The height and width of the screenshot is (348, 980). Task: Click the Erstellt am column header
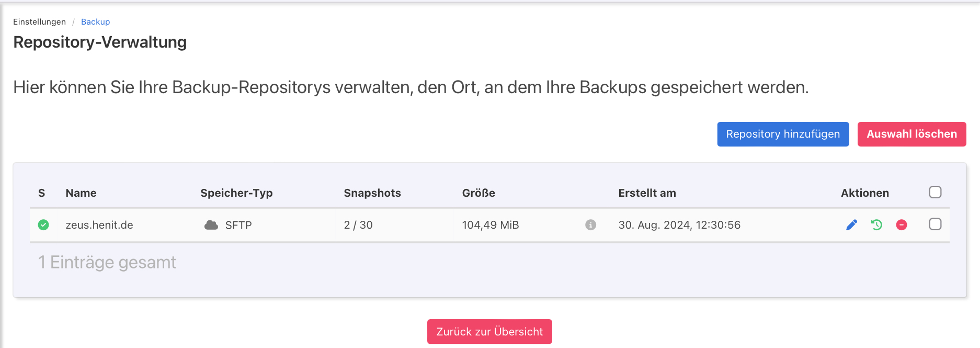647,193
